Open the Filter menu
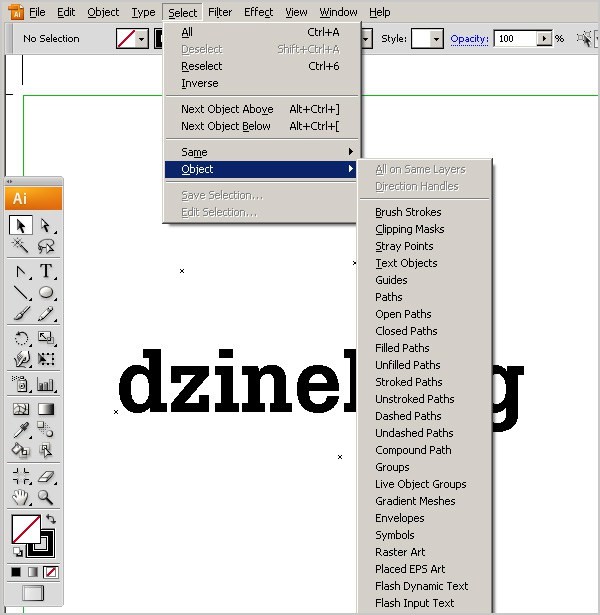This screenshot has height=615, width=600. point(220,13)
